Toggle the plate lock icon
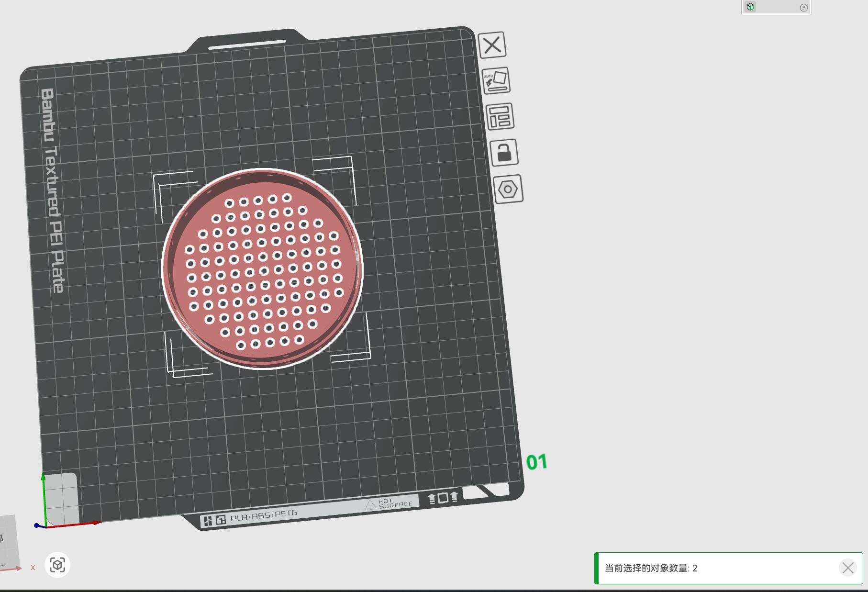This screenshot has width=868, height=592. point(504,153)
